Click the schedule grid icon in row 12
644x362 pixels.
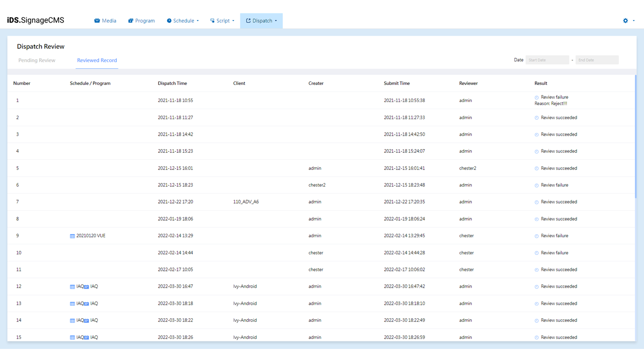click(72, 287)
